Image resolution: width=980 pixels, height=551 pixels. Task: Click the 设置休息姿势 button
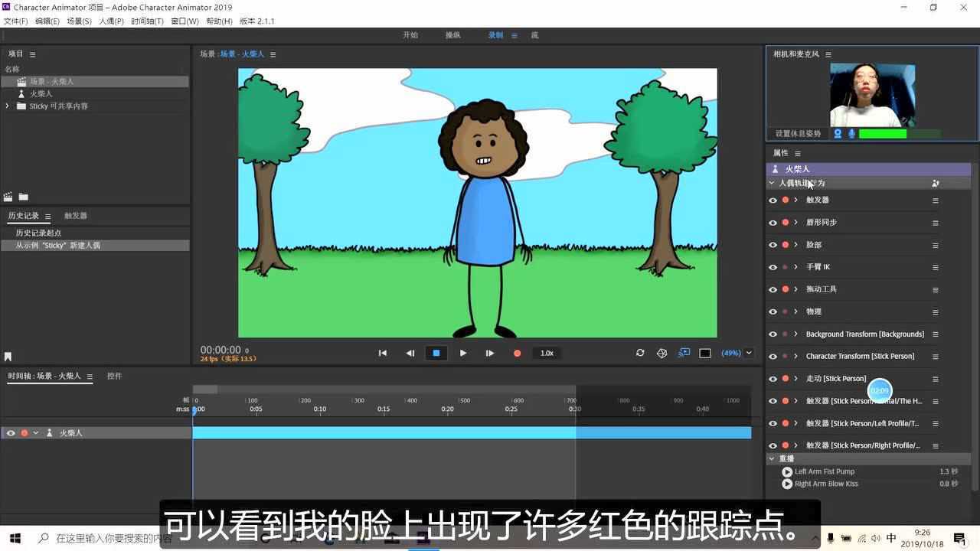pos(796,133)
